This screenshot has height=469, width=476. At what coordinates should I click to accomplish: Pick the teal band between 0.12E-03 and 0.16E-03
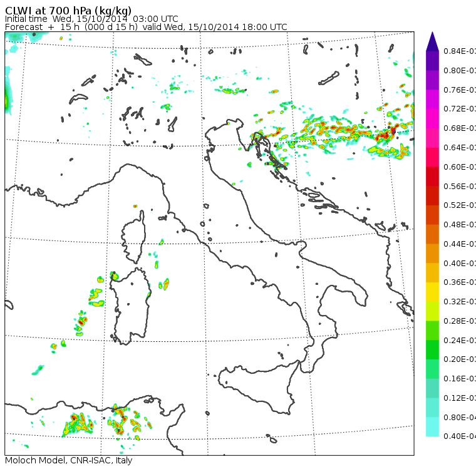coord(432,388)
